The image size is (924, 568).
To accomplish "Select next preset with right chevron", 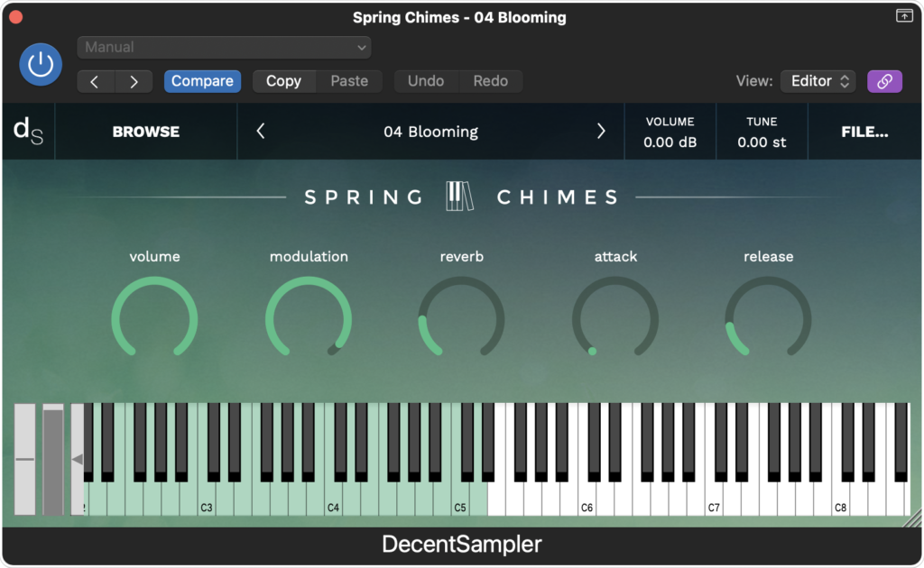I will [600, 132].
